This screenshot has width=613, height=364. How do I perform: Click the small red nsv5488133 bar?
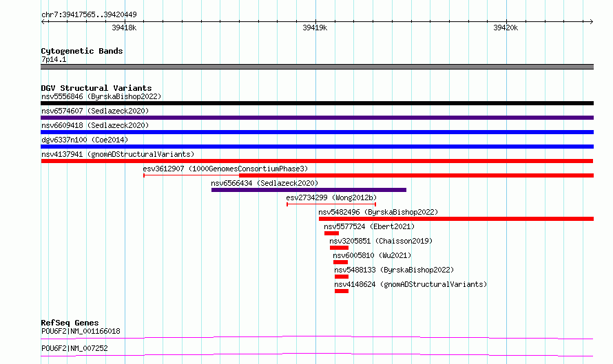[x=342, y=277]
